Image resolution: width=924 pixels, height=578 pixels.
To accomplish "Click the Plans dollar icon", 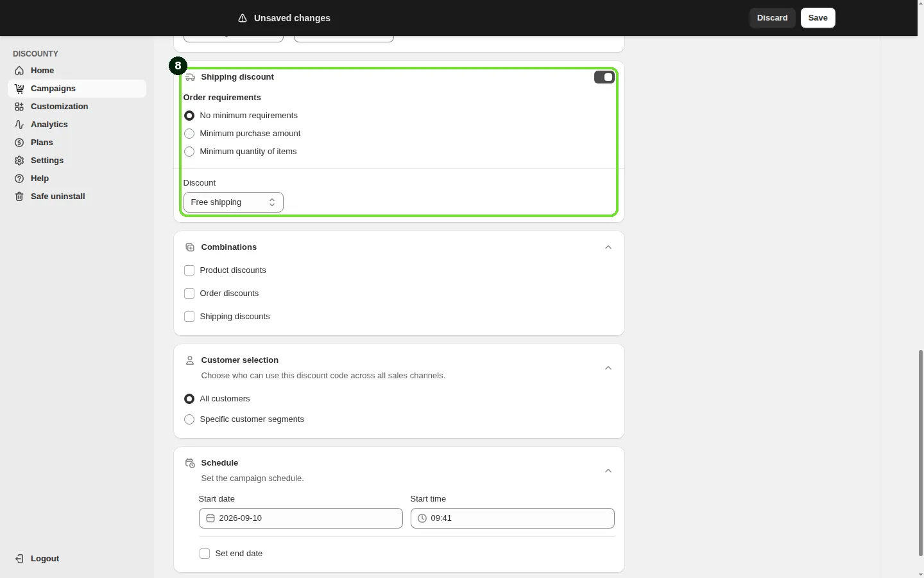I will point(19,143).
